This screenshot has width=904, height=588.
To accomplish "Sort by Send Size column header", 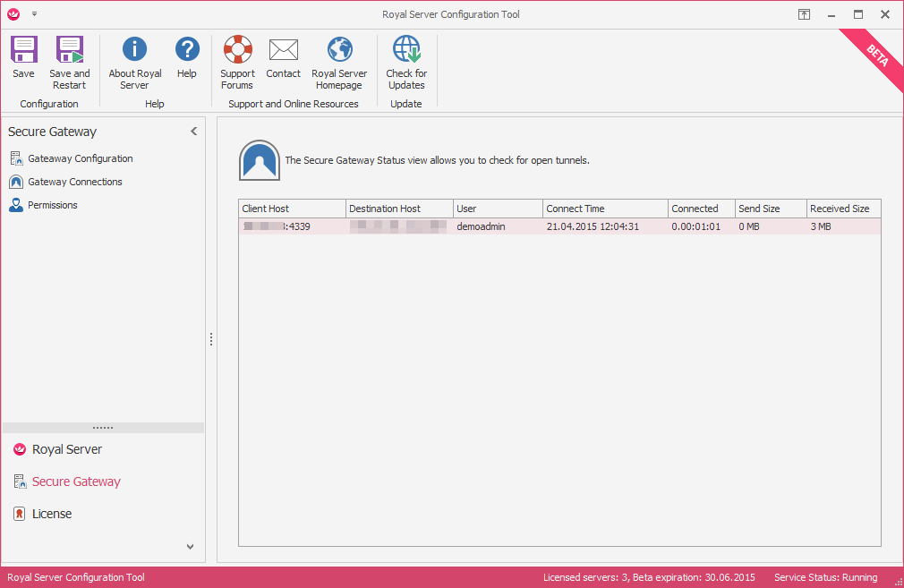I will pyautogui.click(x=771, y=209).
